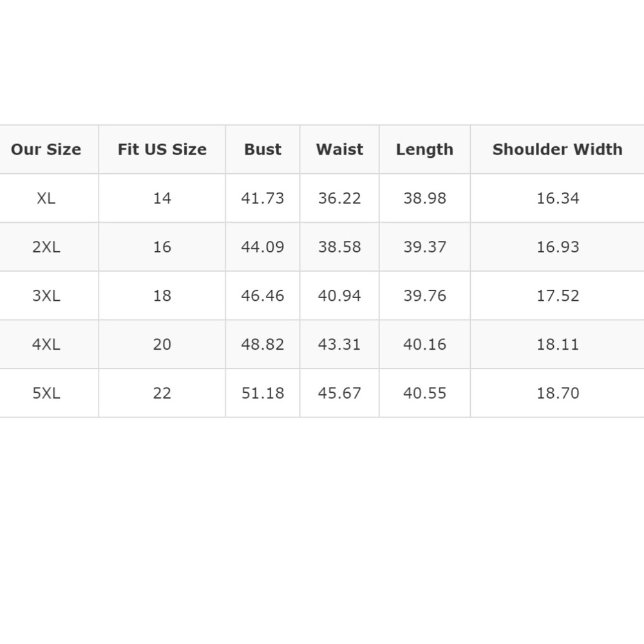Click the Shoulder Width header
644x644 pixels.
coord(557,149)
